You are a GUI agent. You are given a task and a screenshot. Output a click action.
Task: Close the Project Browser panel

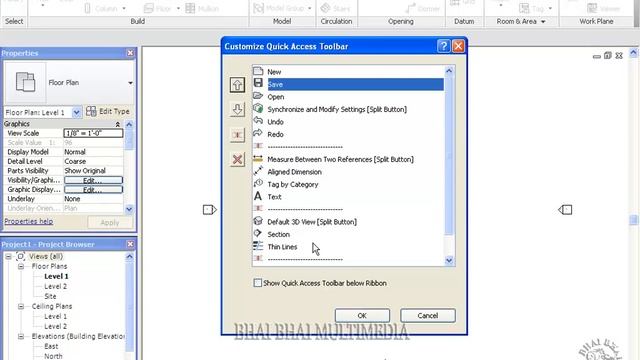130,244
